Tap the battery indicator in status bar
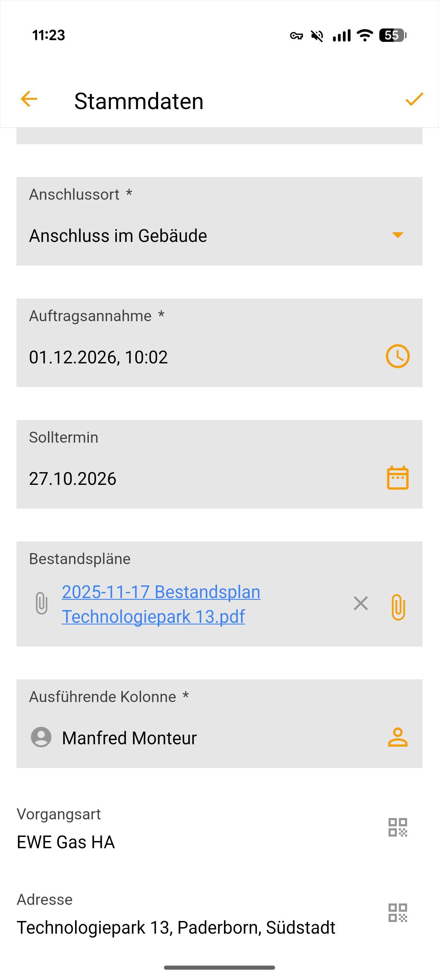This screenshot has width=439, height=980. point(393,35)
